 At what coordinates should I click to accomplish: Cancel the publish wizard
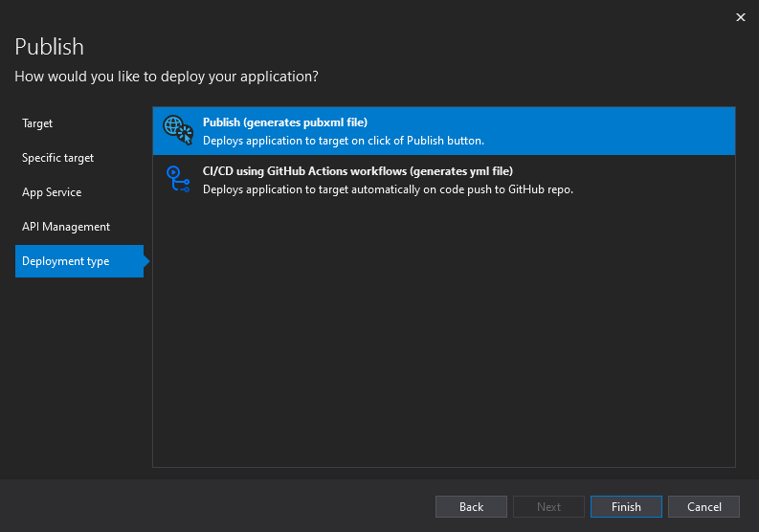(703, 506)
